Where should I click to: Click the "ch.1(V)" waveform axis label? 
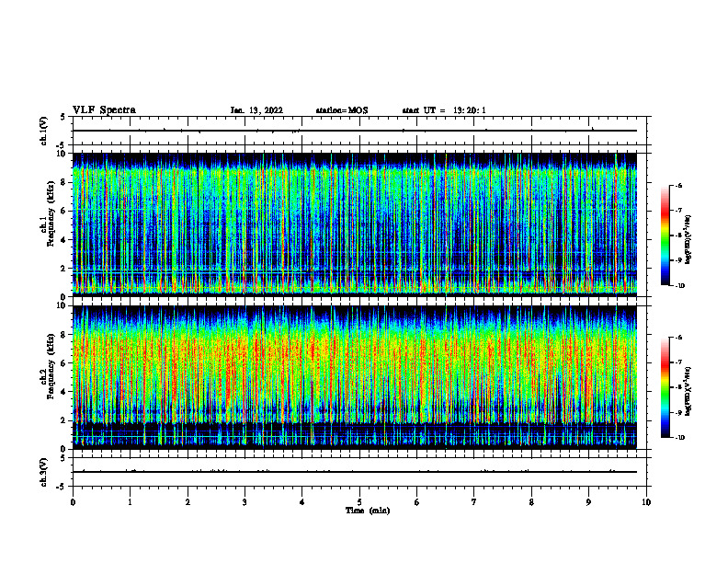(x=44, y=131)
